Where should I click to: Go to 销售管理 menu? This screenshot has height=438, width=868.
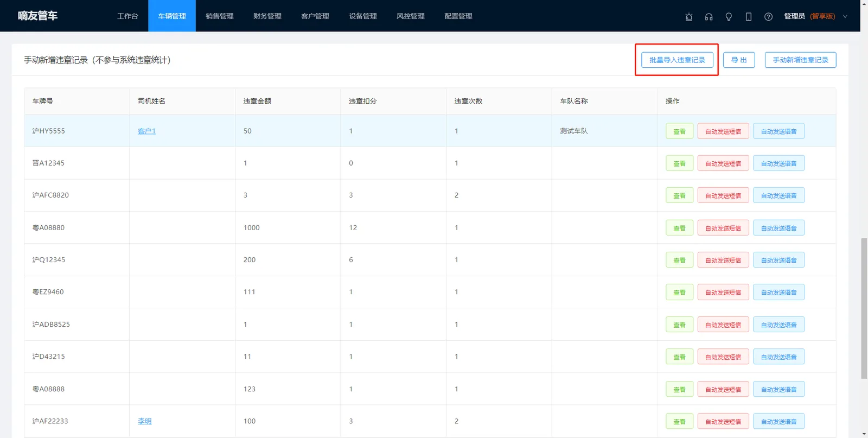point(220,16)
